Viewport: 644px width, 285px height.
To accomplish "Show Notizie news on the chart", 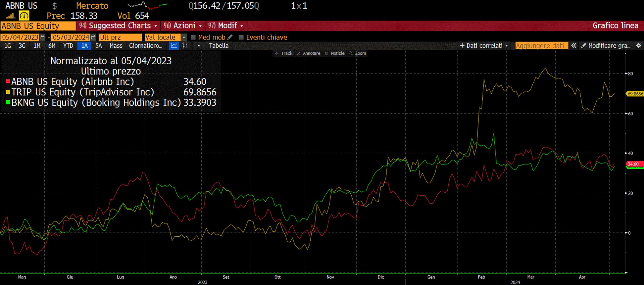I will [x=335, y=53].
